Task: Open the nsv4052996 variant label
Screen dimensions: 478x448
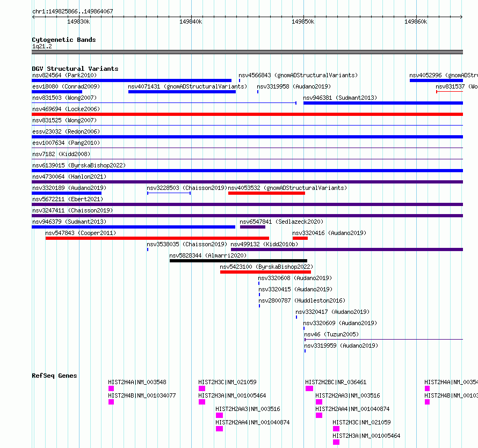Action: pyautogui.click(x=444, y=75)
